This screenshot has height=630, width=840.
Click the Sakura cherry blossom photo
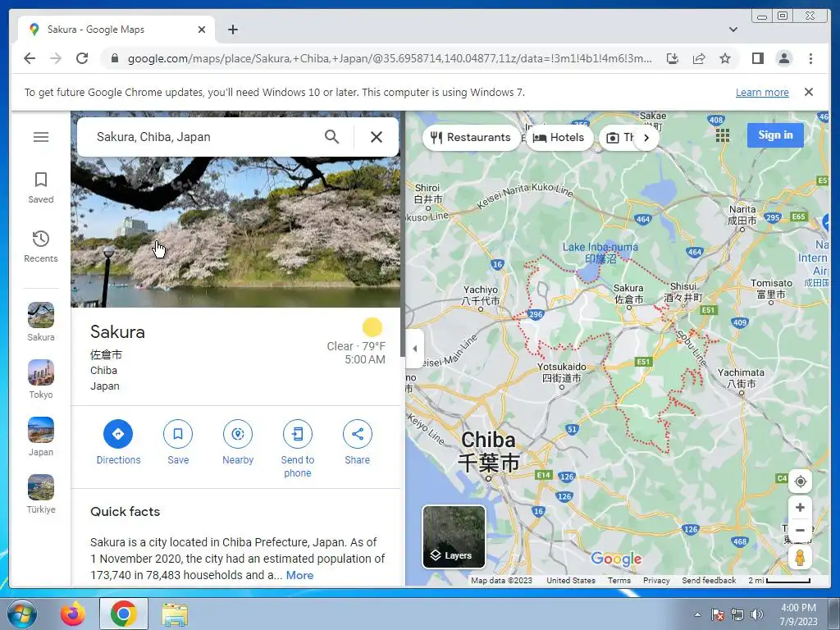point(235,232)
